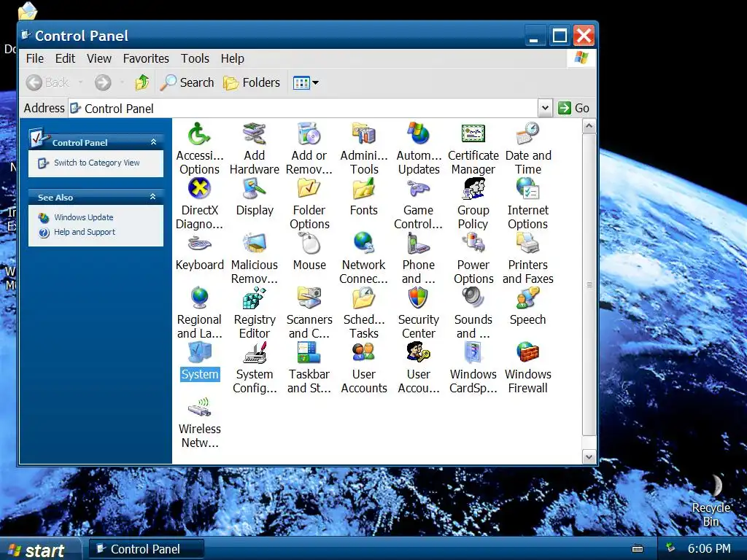Image resolution: width=747 pixels, height=560 pixels.
Task: Click the Up folder toolbar button
Action: pos(142,82)
